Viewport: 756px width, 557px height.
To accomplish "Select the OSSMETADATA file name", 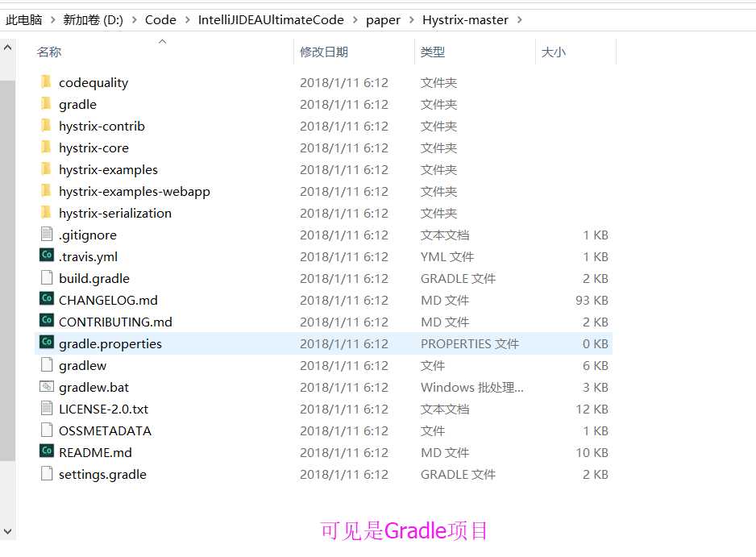I will click(x=105, y=430).
